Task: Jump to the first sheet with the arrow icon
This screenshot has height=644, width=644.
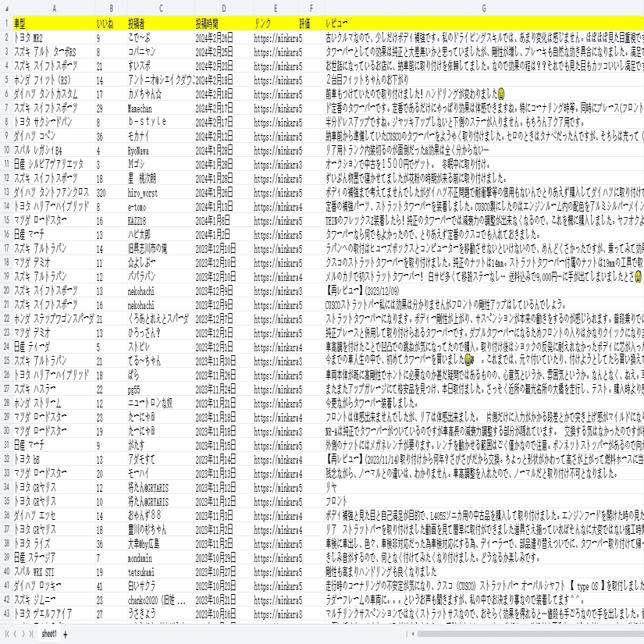Action: pos(7,634)
